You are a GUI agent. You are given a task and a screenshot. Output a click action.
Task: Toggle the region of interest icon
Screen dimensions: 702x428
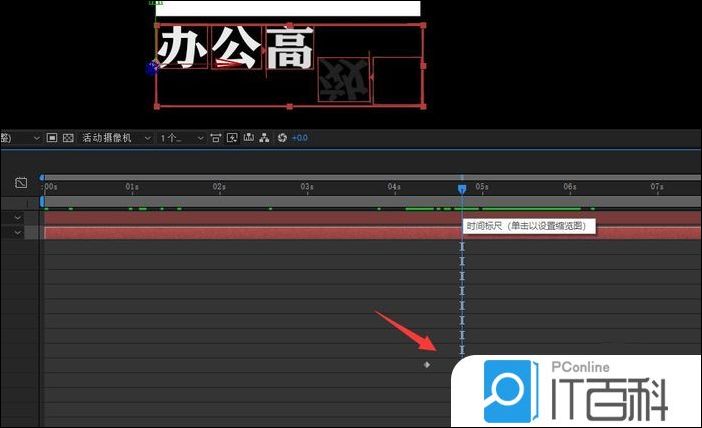52,138
